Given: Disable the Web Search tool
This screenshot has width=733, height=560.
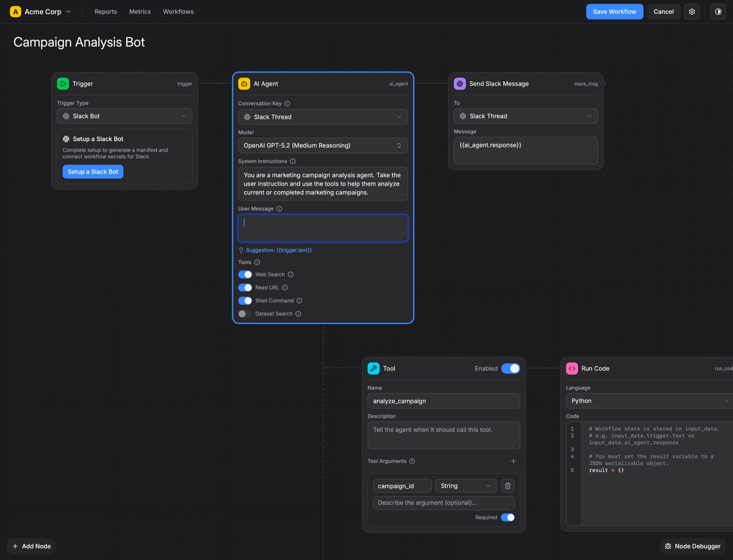Looking at the screenshot, I should 245,274.
